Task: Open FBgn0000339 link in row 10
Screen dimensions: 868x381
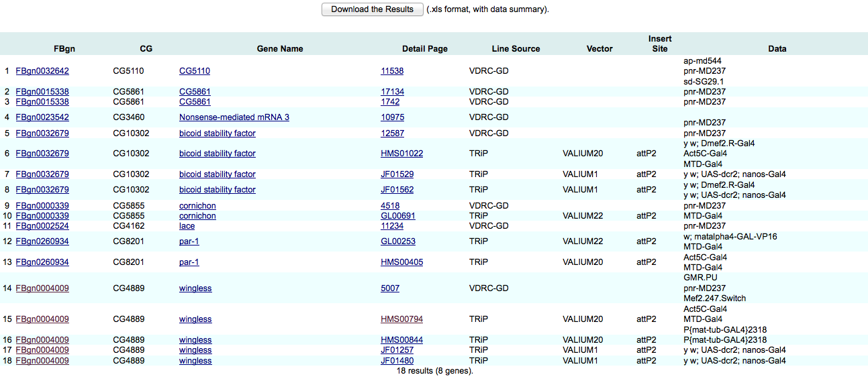Action: [42, 216]
